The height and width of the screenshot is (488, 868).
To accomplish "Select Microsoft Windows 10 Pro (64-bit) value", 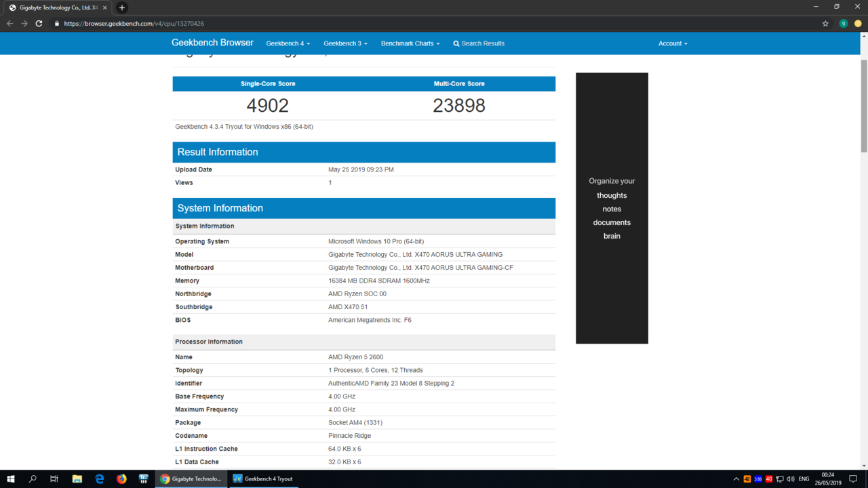I will coord(376,241).
